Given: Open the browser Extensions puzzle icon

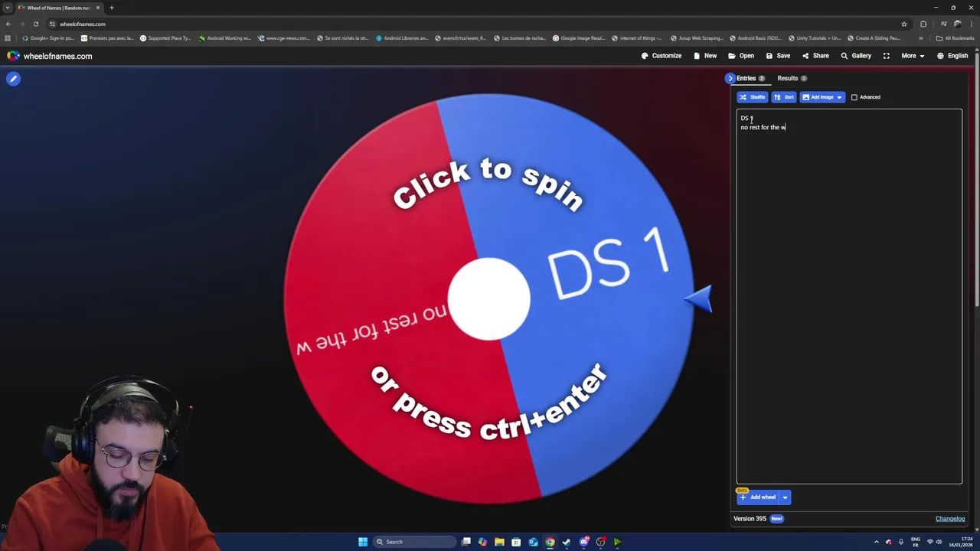Looking at the screenshot, I should pos(923,24).
